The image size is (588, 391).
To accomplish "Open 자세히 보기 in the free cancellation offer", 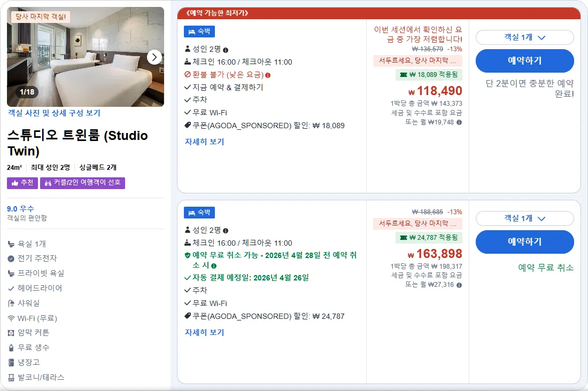I will [x=204, y=332].
